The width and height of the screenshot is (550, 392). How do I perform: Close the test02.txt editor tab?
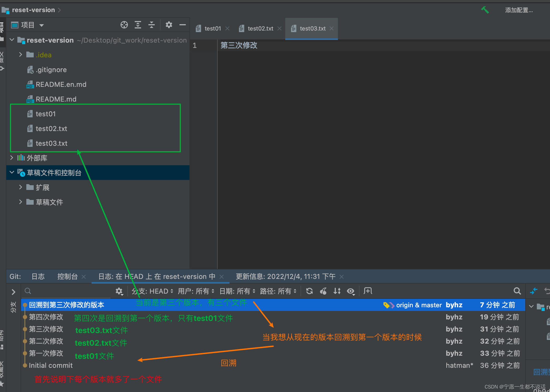coord(279,28)
